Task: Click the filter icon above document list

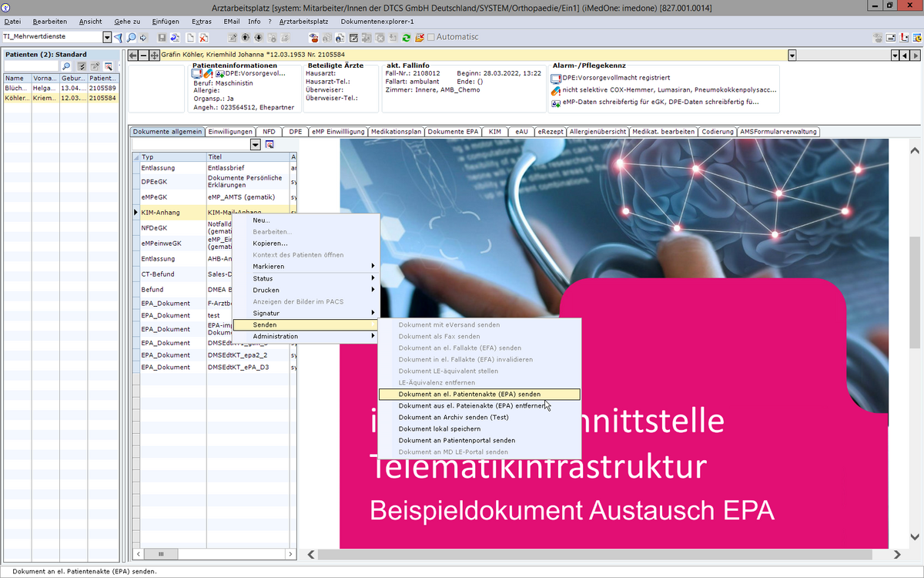Action: pyautogui.click(x=269, y=145)
